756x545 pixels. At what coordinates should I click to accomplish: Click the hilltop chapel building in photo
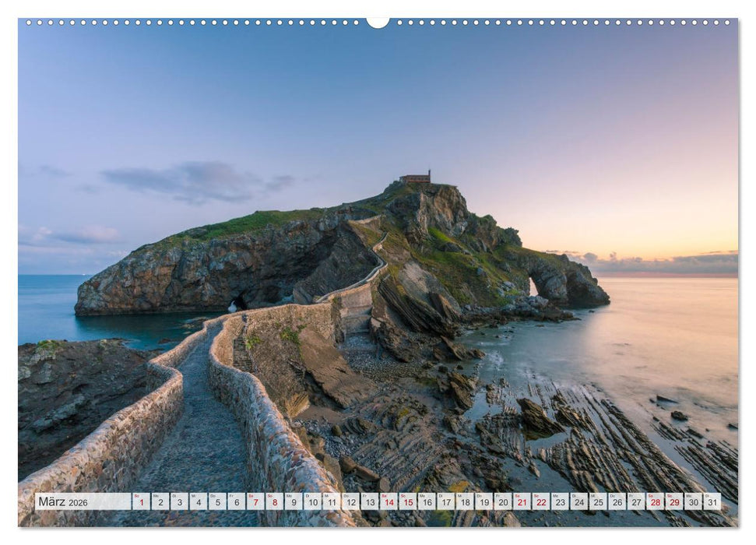point(416,178)
